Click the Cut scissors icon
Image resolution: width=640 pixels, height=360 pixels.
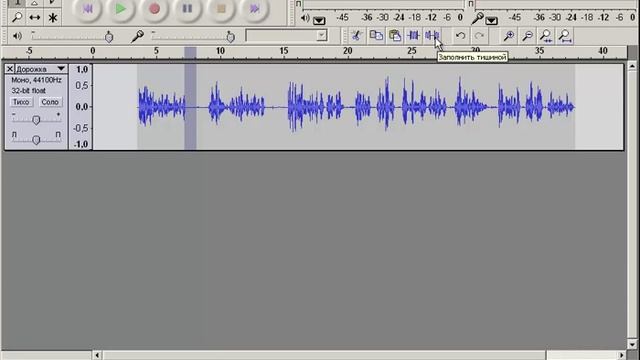[357, 36]
